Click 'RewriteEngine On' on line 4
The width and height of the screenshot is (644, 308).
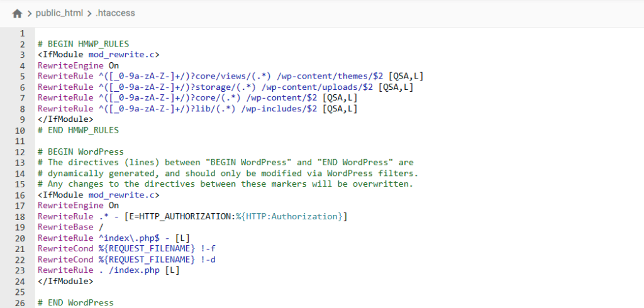79,66
